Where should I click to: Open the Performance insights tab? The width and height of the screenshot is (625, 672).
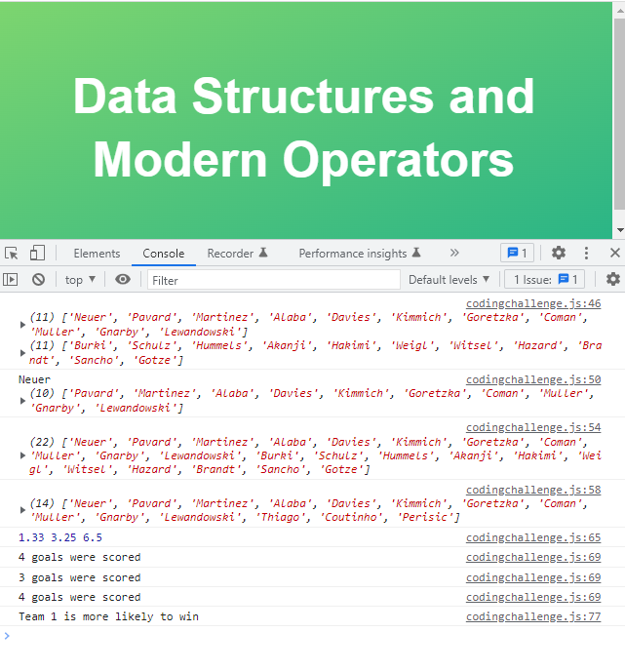(x=360, y=254)
